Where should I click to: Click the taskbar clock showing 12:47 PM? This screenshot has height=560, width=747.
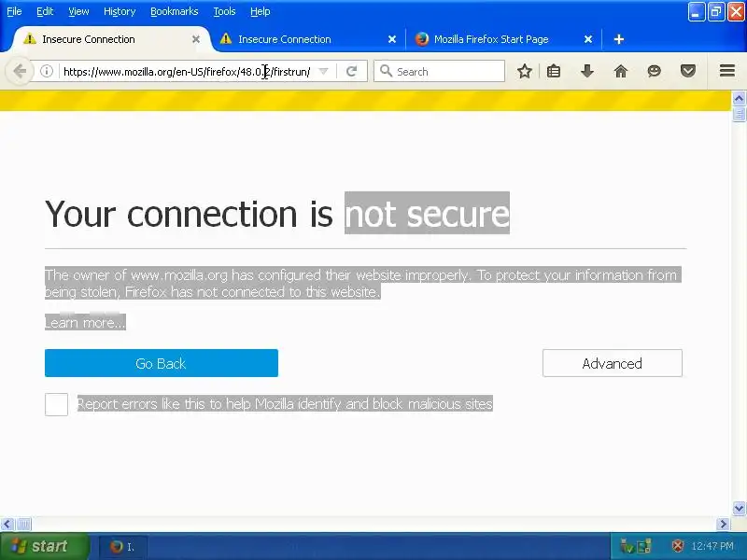point(712,546)
